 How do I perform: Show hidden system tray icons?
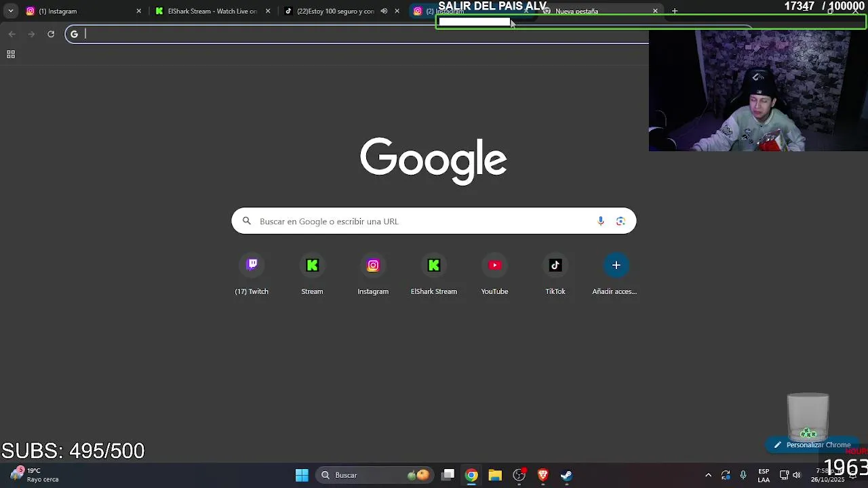[708, 475]
